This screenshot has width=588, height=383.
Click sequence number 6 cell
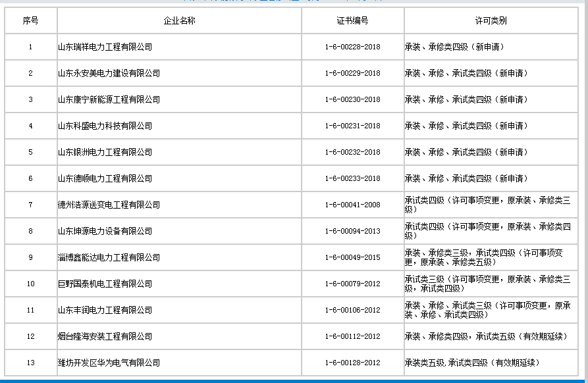(x=31, y=178)
